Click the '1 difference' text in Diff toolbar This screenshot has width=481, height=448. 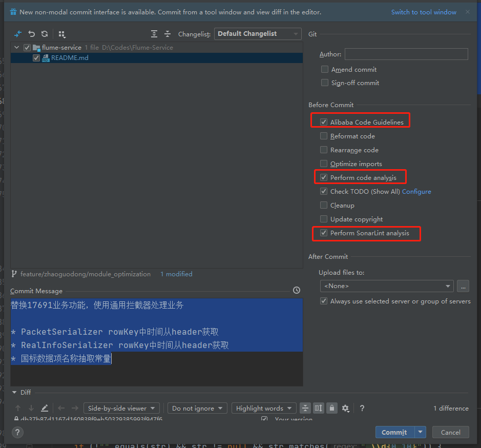pyautogui.click(x=451, y=408)
